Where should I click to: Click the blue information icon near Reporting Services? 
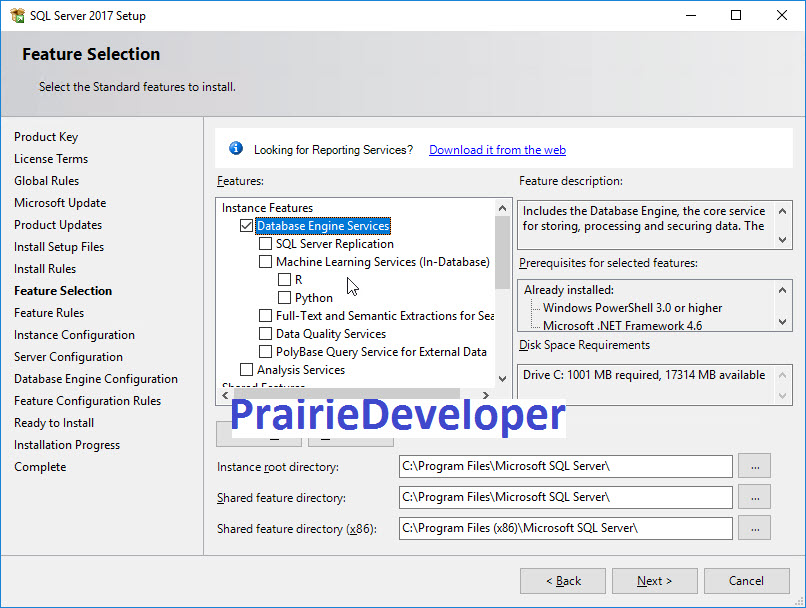pyautogui.click(x=235, y=148)
